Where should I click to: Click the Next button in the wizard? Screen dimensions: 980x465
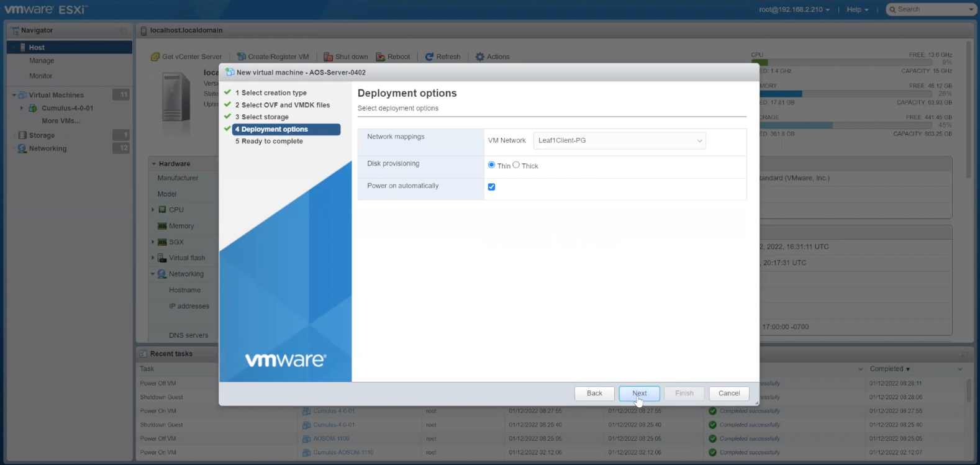click(640, 394)
